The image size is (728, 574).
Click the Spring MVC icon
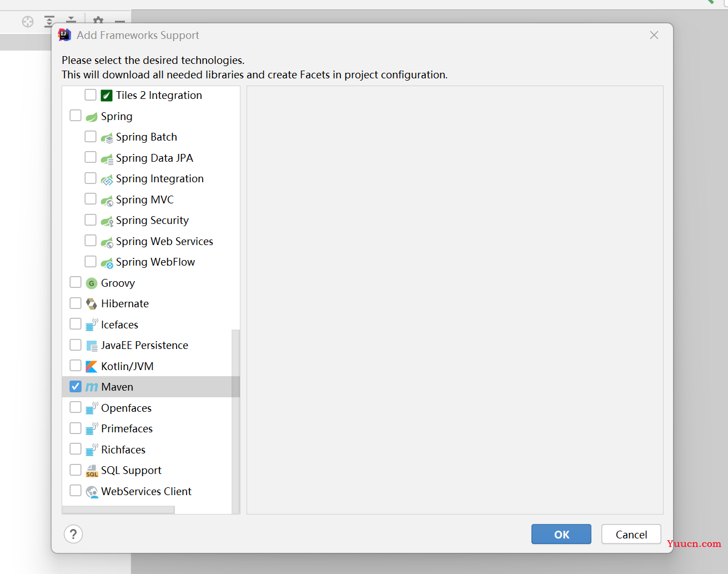coord(107,201)
